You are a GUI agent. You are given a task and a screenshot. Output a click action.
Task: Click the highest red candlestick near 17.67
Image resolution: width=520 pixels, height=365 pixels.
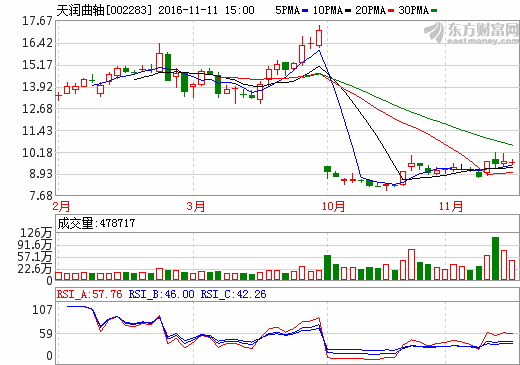point(319,37)
